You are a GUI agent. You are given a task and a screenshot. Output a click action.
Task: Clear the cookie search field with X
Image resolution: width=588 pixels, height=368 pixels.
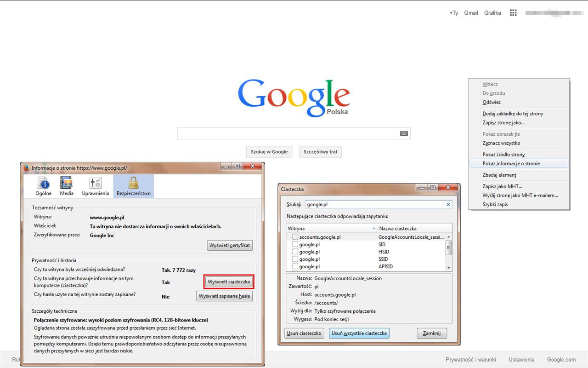448,205
